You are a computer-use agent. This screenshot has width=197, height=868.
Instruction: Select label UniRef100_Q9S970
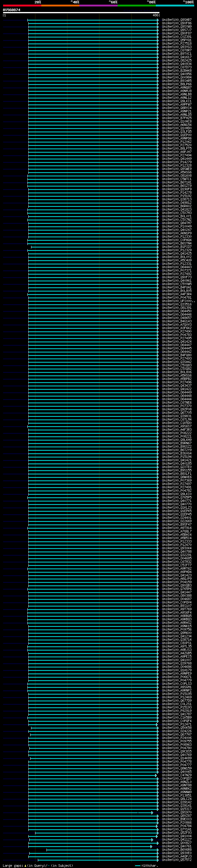(177, 813)
